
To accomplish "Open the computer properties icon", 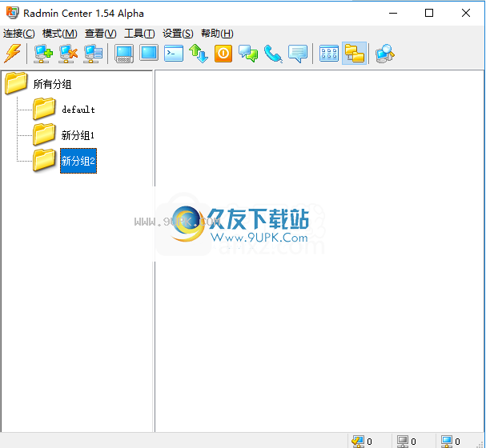I will [x=93, y=54].
